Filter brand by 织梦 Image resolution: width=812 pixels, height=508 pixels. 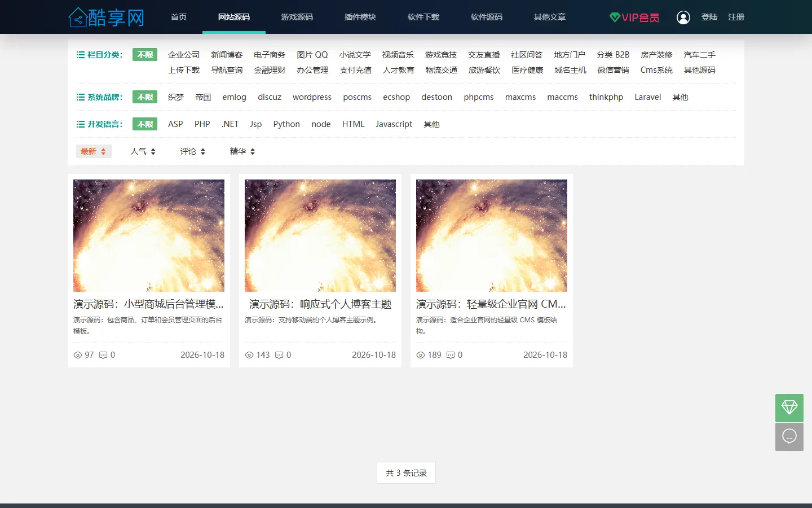(x=176, y=97)
